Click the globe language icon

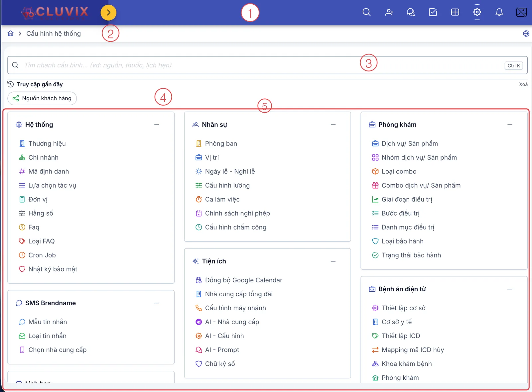click(526, 34)
